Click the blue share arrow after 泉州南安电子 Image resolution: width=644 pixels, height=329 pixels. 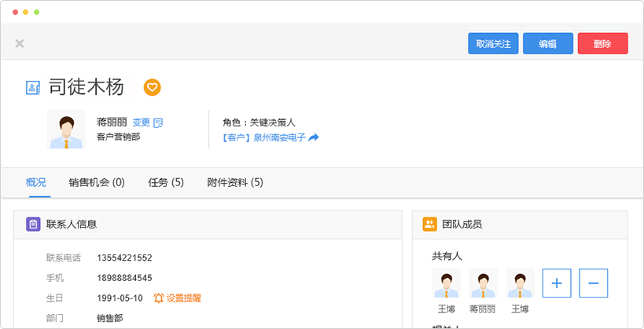pyautogui.click(x=314, y=137)
